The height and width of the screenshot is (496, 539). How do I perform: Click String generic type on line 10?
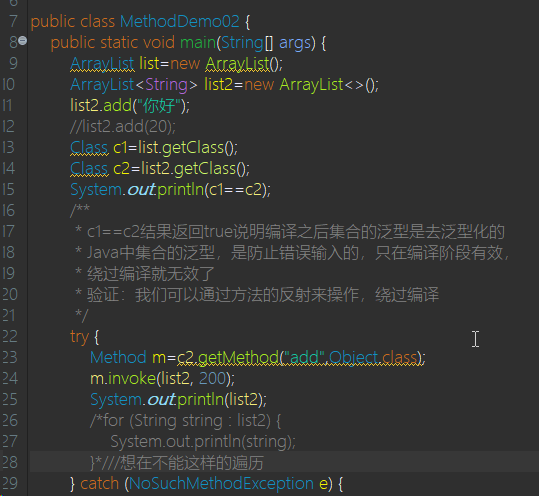point(167,85)
